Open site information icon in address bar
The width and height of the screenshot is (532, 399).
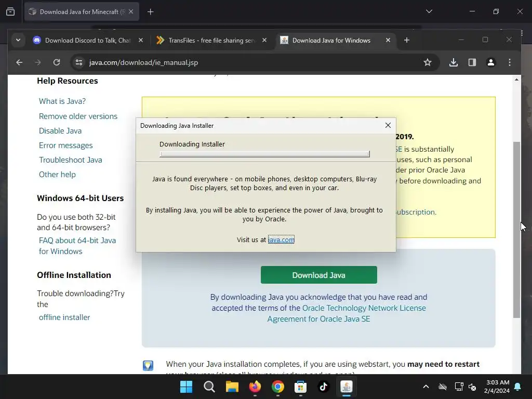click(x=79, y=62)
